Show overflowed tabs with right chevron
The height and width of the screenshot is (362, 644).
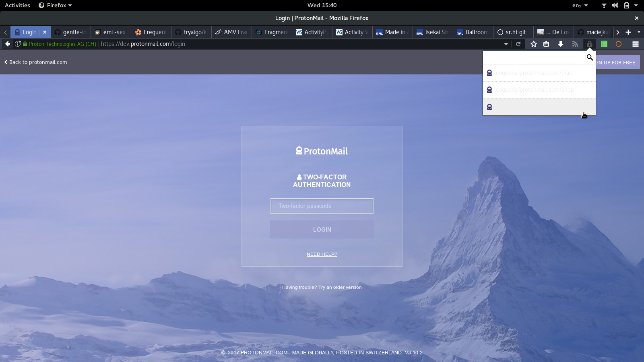(617, 32)
